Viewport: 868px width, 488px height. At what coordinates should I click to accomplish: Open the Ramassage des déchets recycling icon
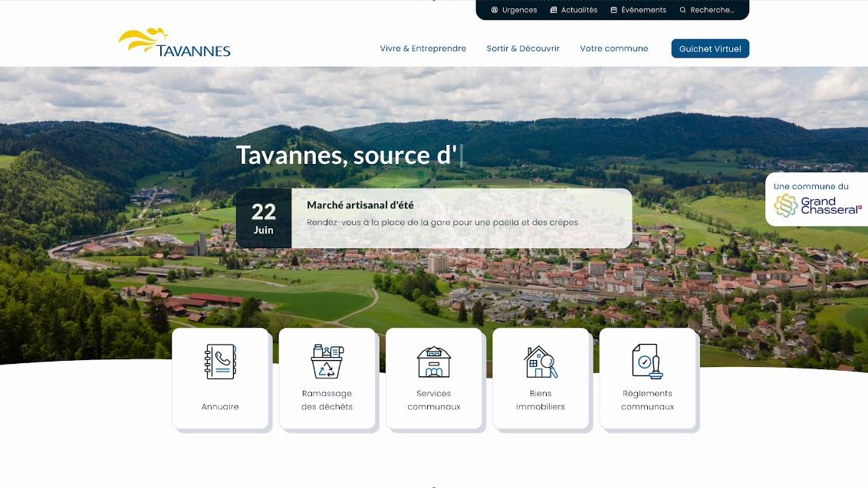coord(327,362)
